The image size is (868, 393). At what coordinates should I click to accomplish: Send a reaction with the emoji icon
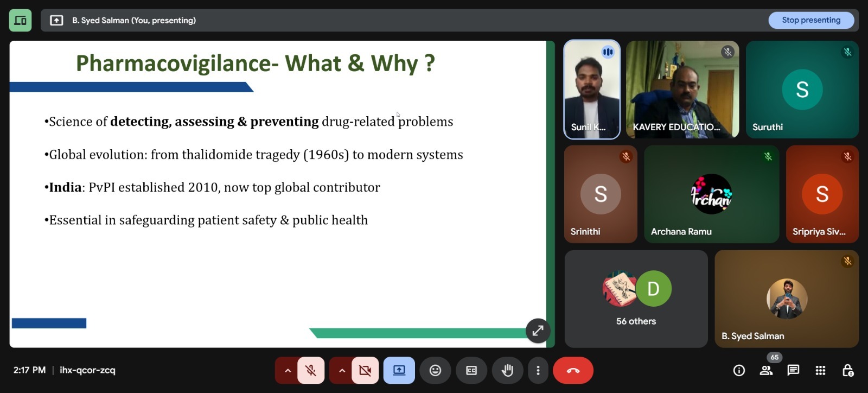click(x=435, y=370)
